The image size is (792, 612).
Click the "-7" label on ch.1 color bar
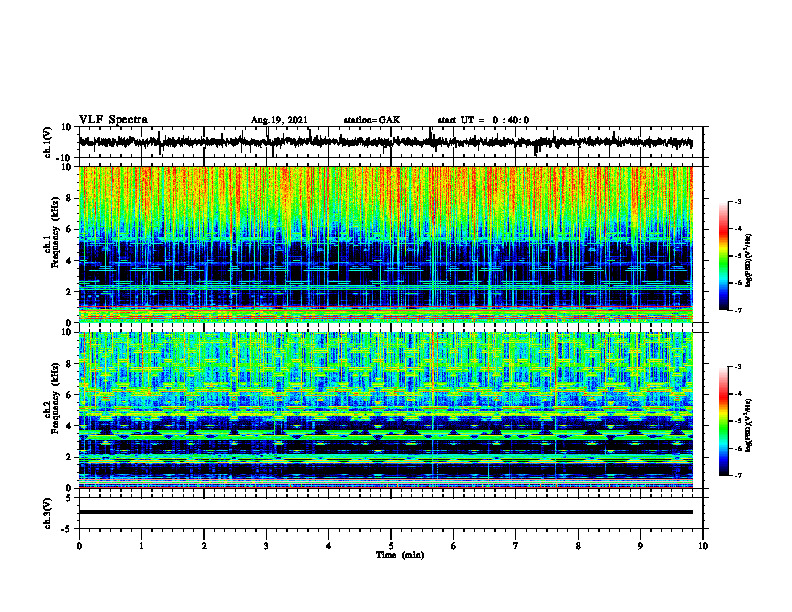coord(737,310)
